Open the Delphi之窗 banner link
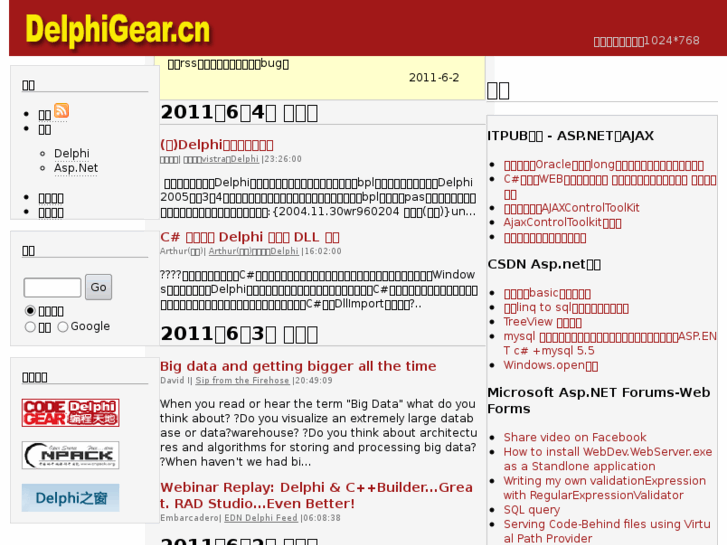The image size is (727, 545). [x=70, y=498]
